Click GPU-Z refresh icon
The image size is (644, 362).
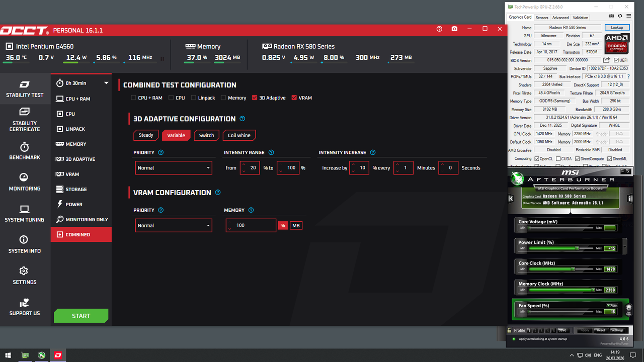coord(620,17)
